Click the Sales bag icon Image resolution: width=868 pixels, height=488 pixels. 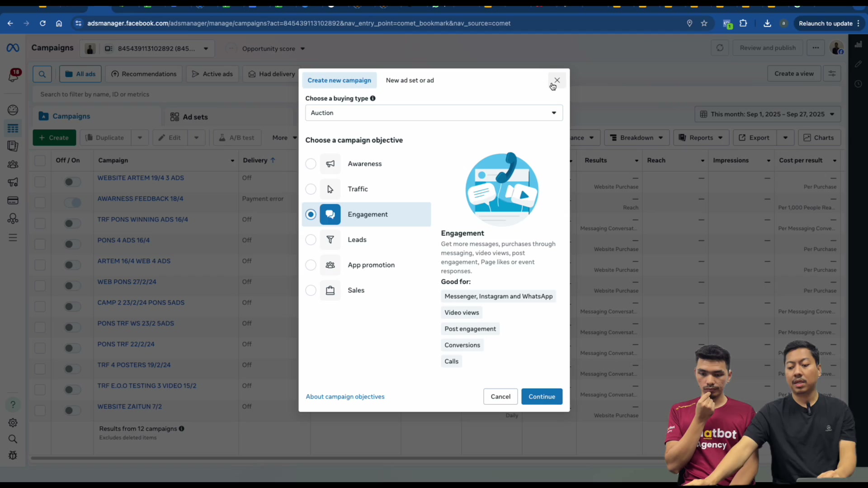[330, 291]
